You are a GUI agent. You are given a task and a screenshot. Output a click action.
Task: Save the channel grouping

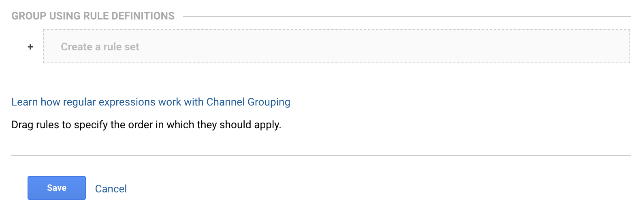coord(57,188)
